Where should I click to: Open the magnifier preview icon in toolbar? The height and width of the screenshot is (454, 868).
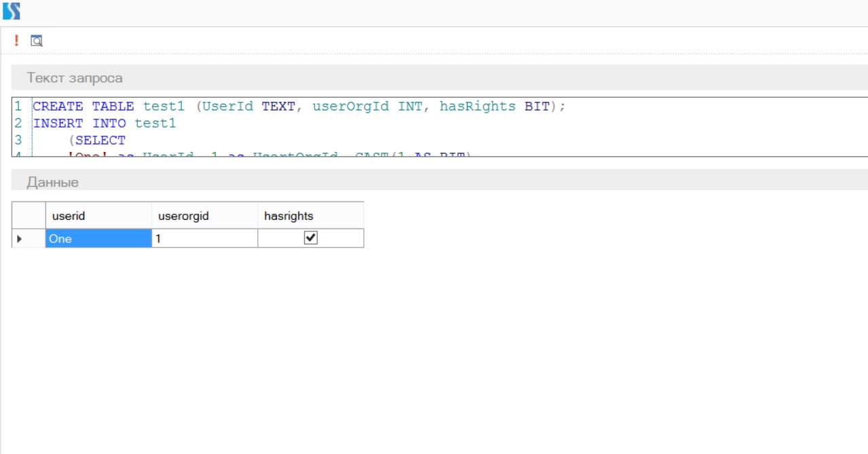[37, 41]
